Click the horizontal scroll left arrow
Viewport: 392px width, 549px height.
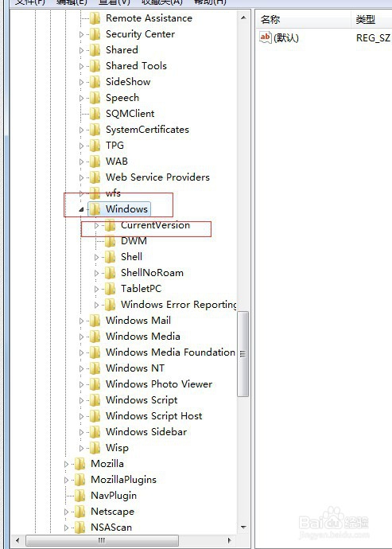click(x=17, y=540)
